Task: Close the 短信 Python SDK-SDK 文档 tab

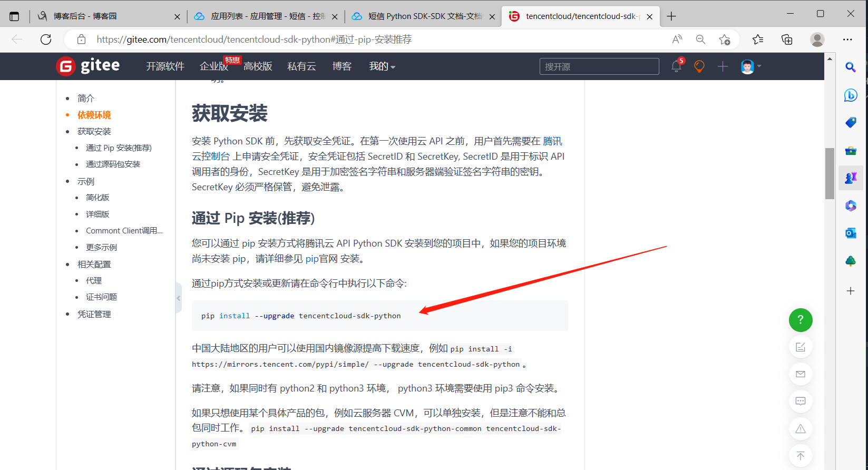Action: [x=492, y=17]
